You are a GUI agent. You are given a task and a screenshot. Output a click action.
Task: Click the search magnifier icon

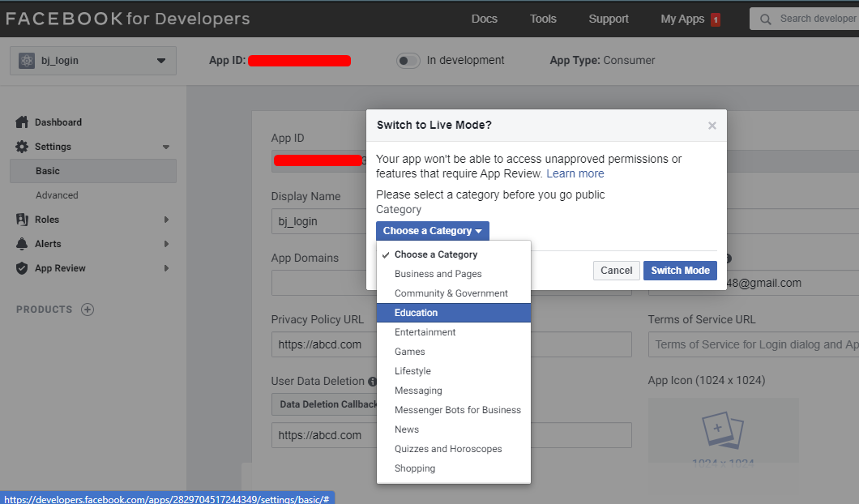765,18
